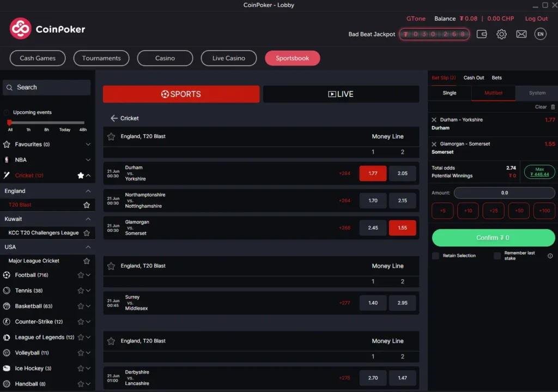
Task: Collapse the Cricket section chevron
Action: coord(88,176)
